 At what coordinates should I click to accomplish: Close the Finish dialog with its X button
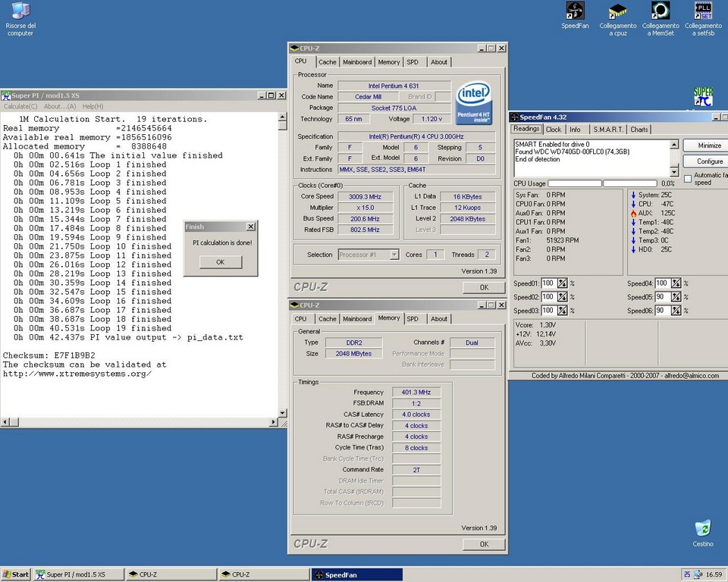click(251, 227)
